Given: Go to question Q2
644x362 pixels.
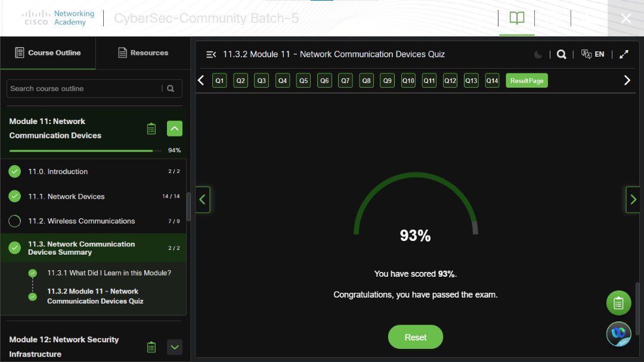Looking at the screenshot, I should 241,81.
